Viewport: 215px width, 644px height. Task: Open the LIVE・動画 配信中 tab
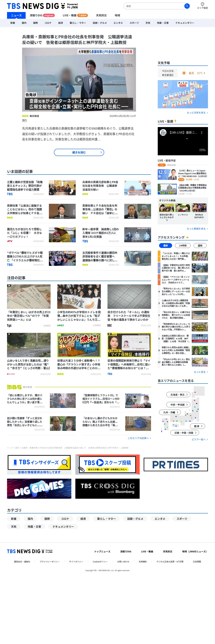(x=75, y=15)
